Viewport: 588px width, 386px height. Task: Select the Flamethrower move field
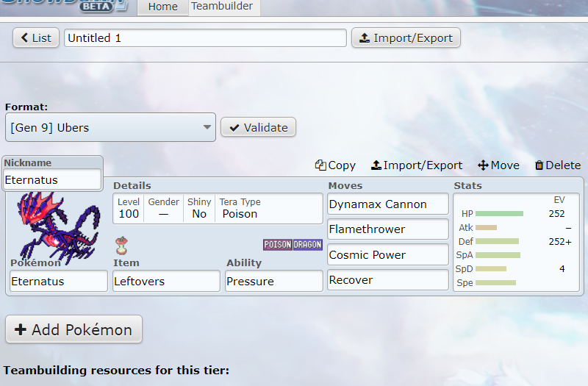[388, 229]
